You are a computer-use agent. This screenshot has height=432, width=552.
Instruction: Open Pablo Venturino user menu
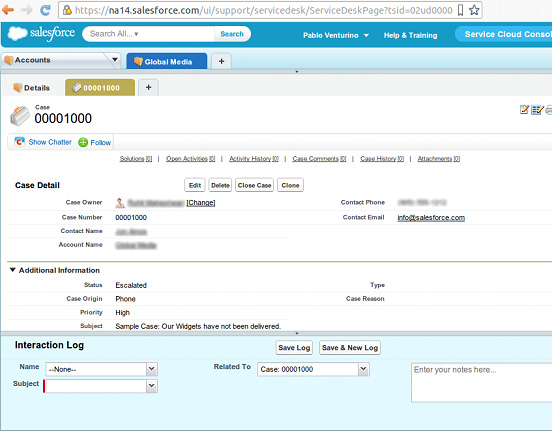336,35
